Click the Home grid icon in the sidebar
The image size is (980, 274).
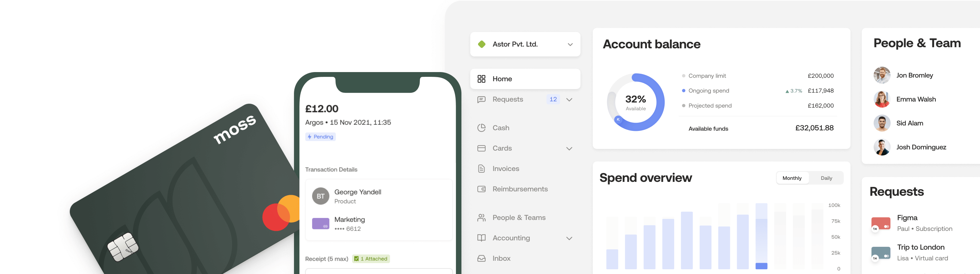481,79
